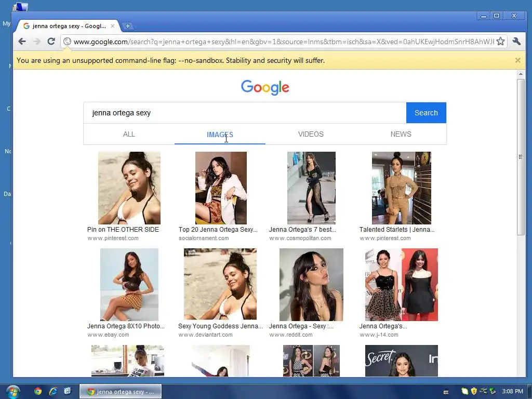Open the Windows Start menu

pyautogui.click(x=12, y=392)
